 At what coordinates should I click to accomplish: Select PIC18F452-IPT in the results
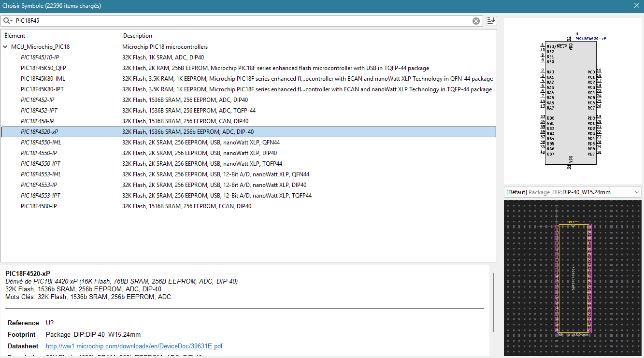pos(39,111)
